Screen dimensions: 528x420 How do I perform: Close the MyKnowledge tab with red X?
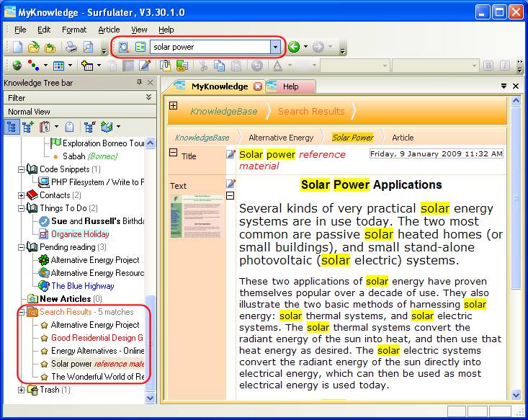pos(258,86)
